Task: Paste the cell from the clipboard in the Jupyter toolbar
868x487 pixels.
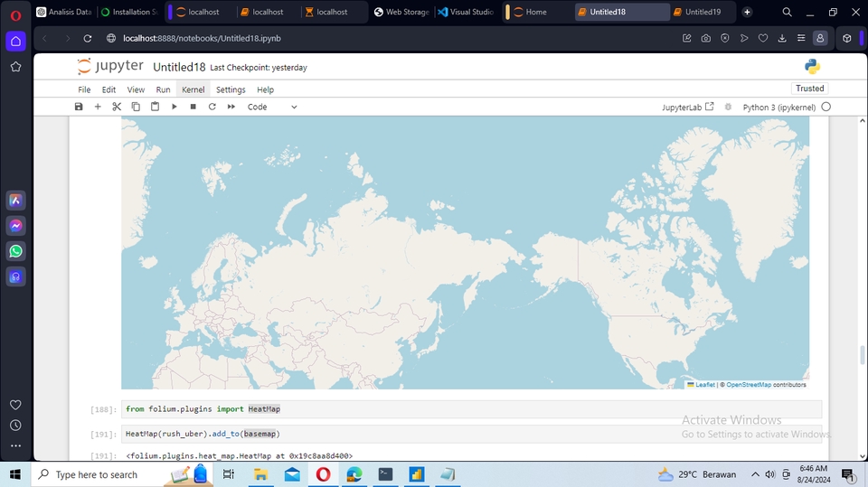Action: point(155,107)
